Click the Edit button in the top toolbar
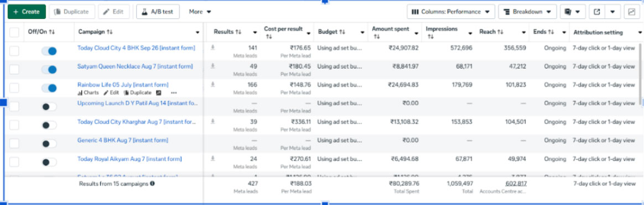 coord(114,12)
